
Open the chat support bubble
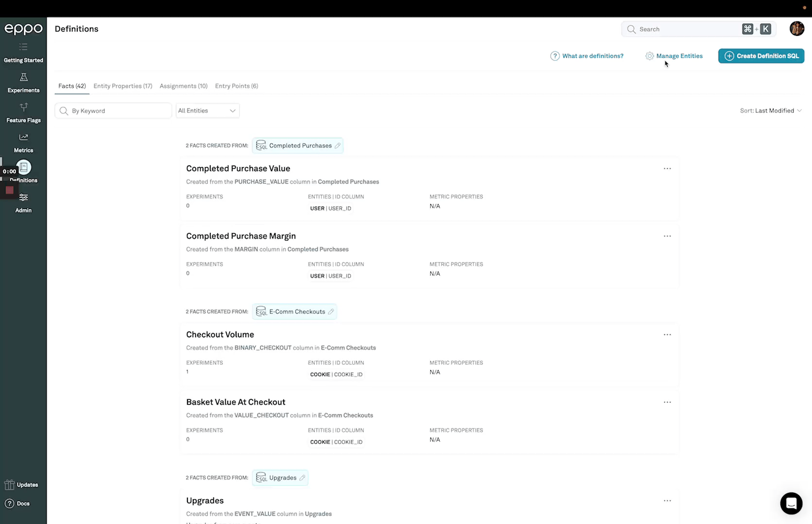point(791,503)
